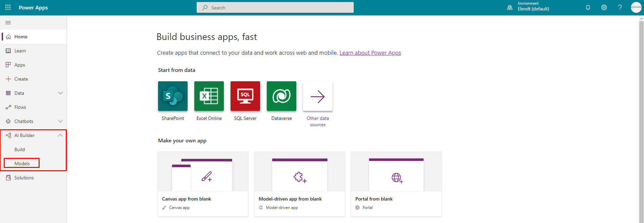Follow the Learn about Power Apps link
The width and height of the screenshot is (644, 223).
pos(370,53)
